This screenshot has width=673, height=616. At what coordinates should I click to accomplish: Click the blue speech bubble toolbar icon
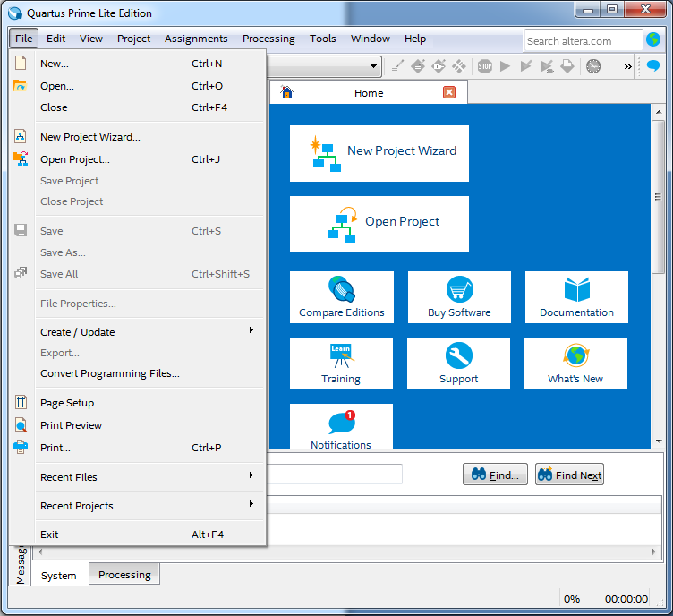point(653,66)
